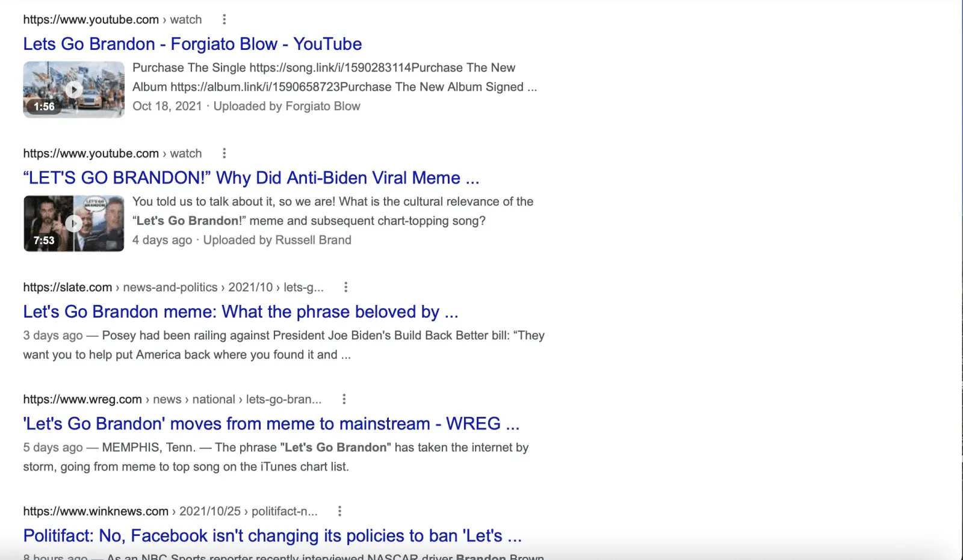The image size is (963, 560).
Task: Click the 7:53 duration badge on thumbnail
Action: point(44,240)
